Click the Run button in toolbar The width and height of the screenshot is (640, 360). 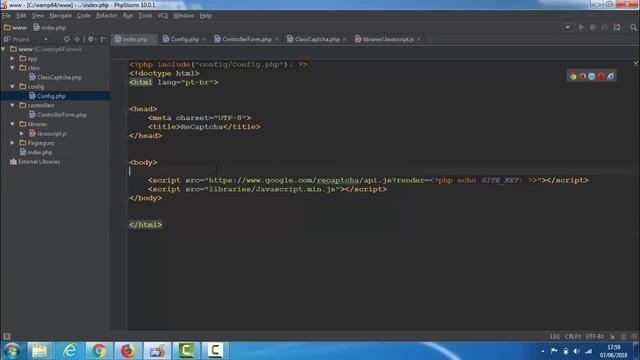[581, 27]
